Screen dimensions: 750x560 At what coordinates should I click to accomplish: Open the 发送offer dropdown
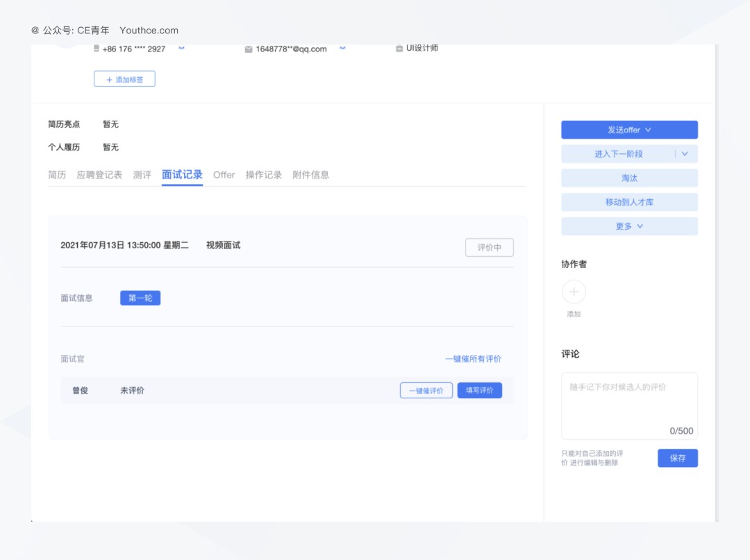pos(629,130)
